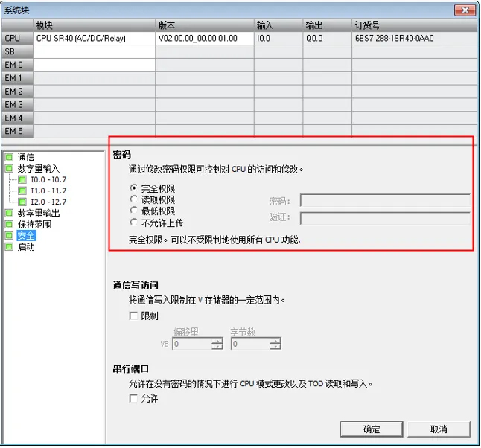Screen dimensions: 481x448
Task: Select the 不允许上传 radio option
Action: click(134, 222)
